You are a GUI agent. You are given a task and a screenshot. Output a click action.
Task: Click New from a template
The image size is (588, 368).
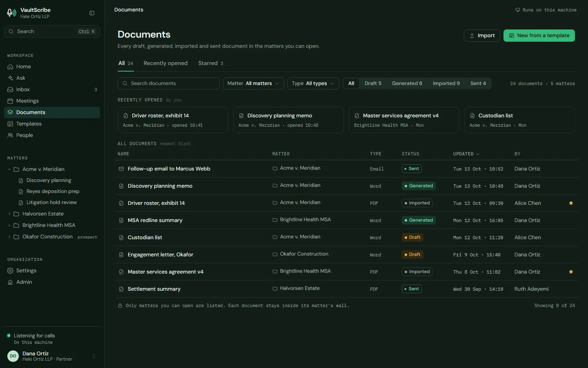539,36
